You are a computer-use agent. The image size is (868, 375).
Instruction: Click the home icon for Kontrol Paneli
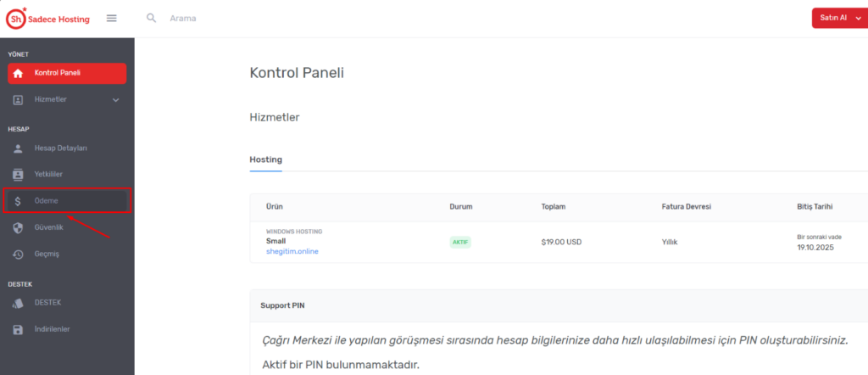coord(19,73)
